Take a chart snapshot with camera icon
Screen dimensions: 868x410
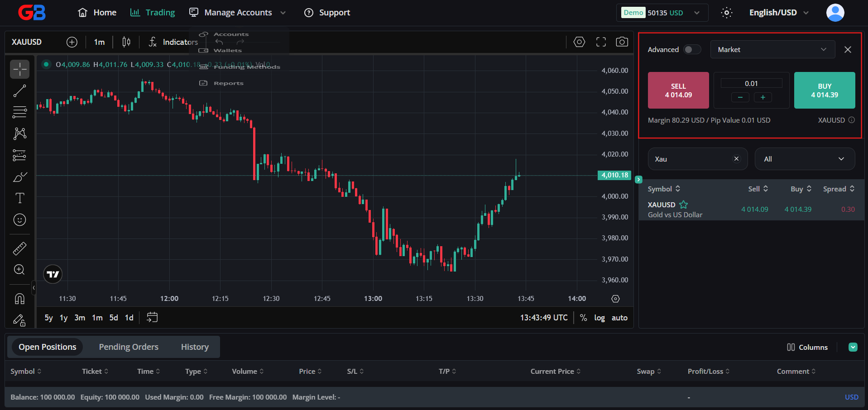622,42
